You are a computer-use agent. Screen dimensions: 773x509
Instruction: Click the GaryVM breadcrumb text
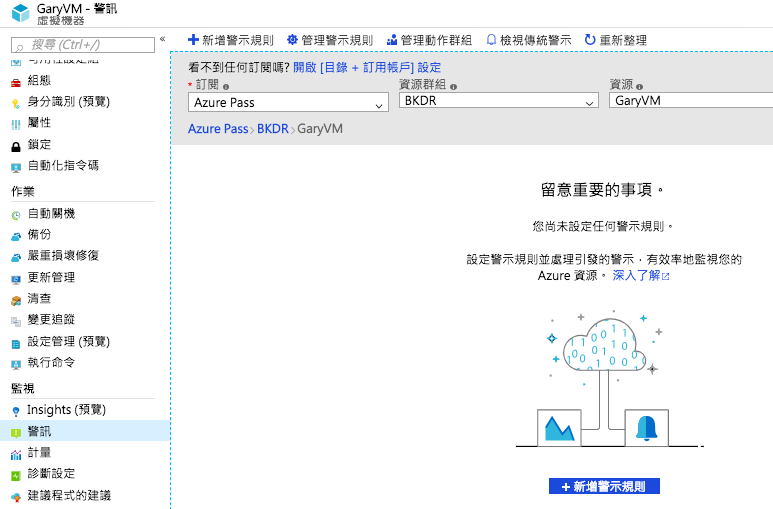point(320,129)
